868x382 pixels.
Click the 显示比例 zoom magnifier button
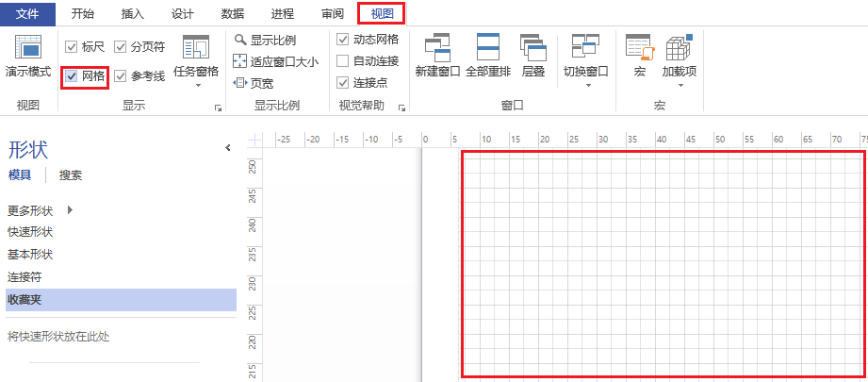265,40
